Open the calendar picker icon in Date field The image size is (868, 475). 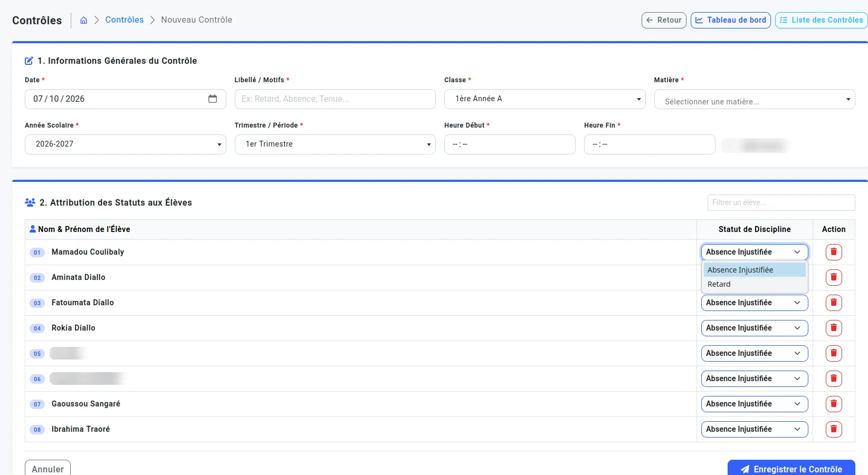click(x=213, y=99)
